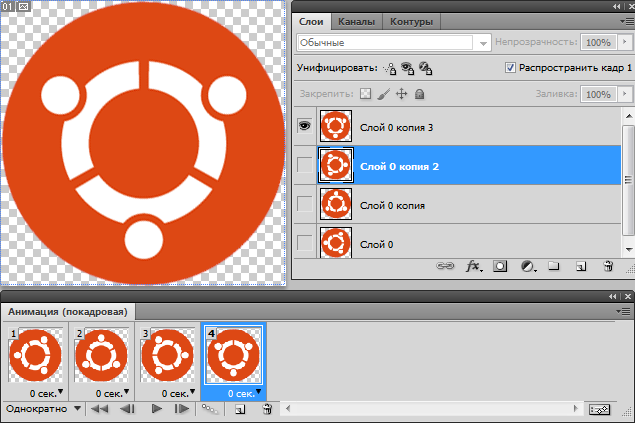This screenshot has width=635, height=423.
Task: Open the fx layer style menu
Action: 473,266
